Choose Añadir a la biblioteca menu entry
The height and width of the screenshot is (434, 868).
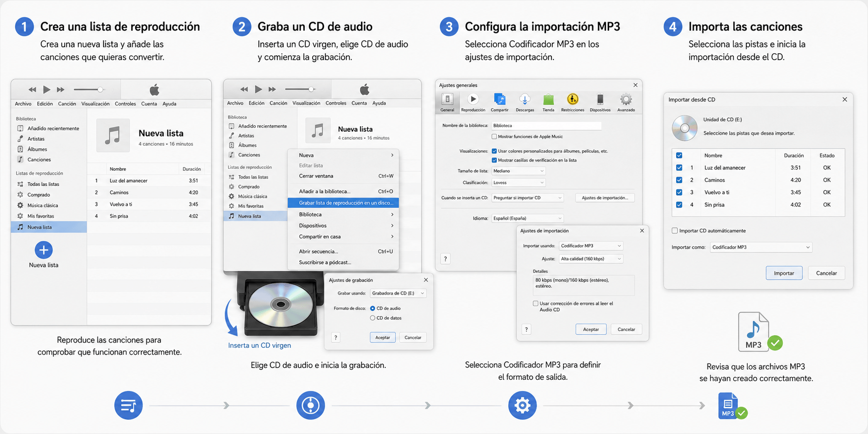point(343,191)
